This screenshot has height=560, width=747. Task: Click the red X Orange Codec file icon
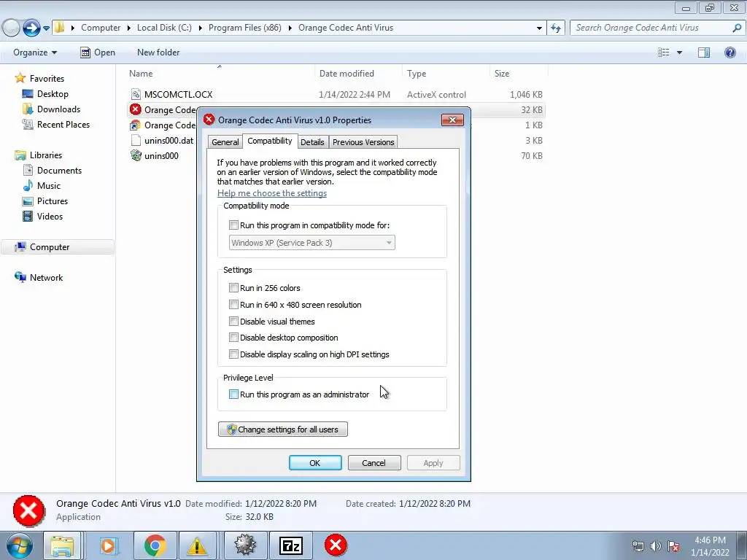pos(136,109)
